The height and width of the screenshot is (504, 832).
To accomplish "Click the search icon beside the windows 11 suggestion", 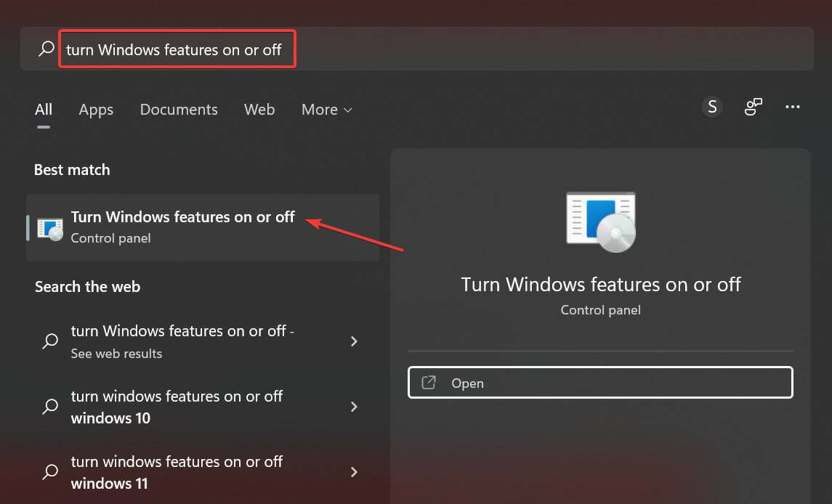I will point(49,472).
